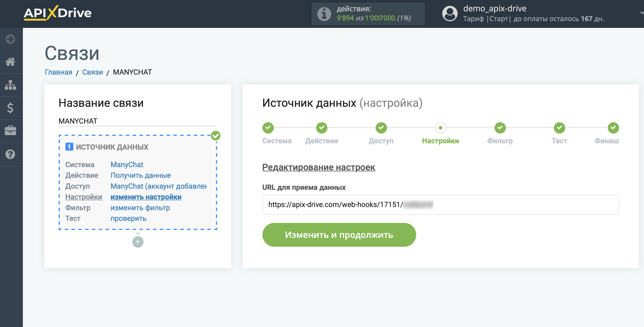Click the number 1 source badge
The height and width of the screenshot is (327, 644).
(69, 147)
